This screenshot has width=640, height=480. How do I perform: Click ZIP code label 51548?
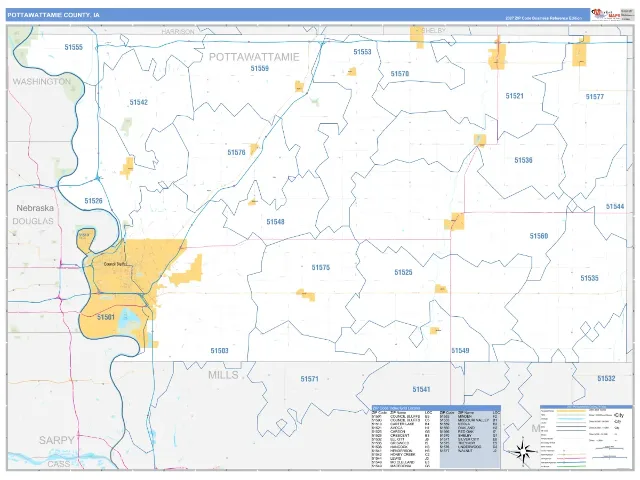[275, 222]
